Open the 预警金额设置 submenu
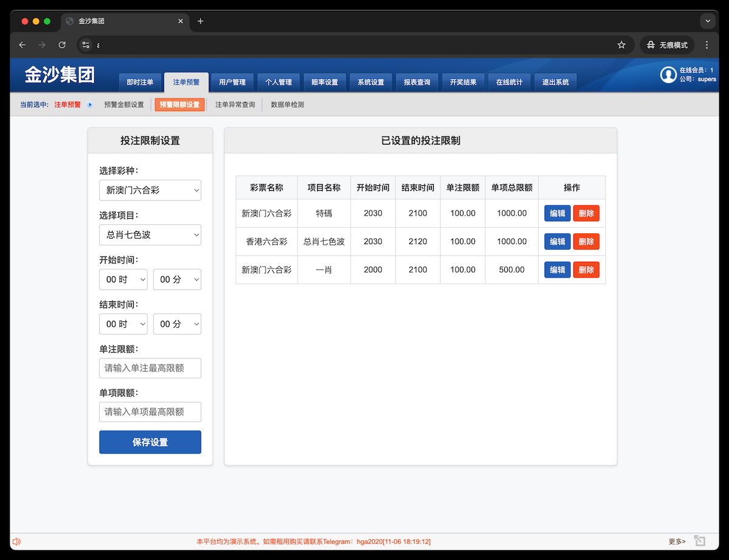Image resolution: width=729 pixels, height=560 pixels. 124,104
